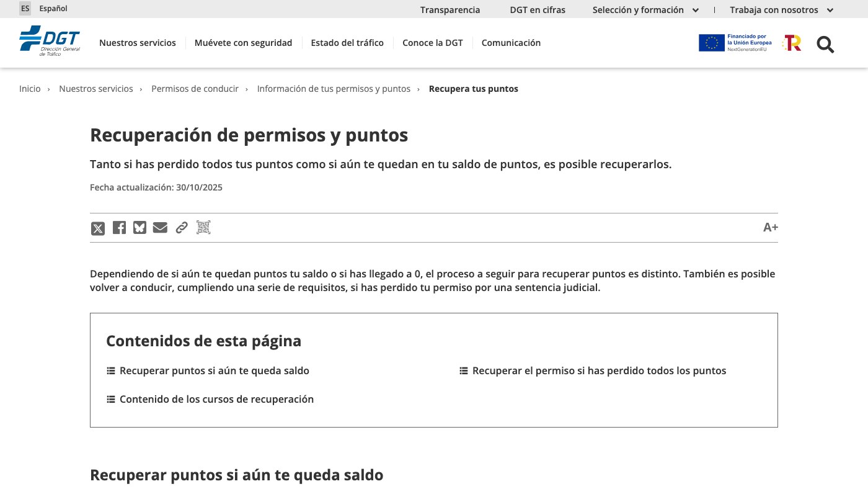Open the Estado del tráfico menu

[347, 43]
